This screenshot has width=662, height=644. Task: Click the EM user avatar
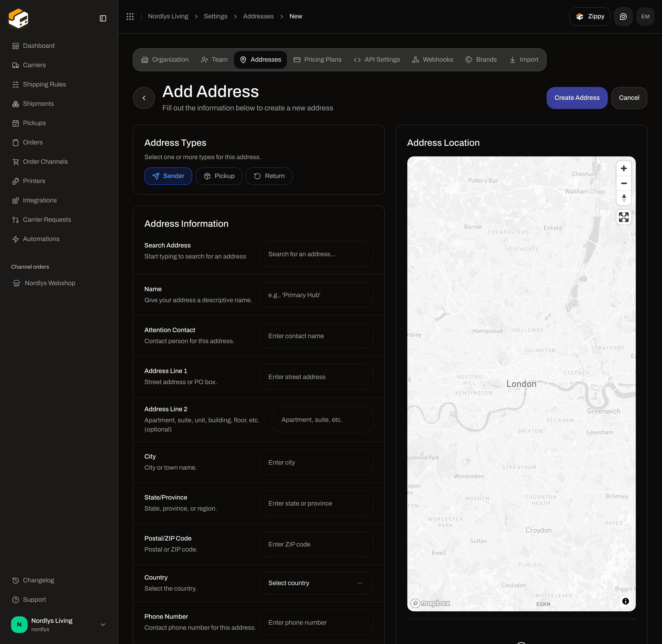(645, 17)
